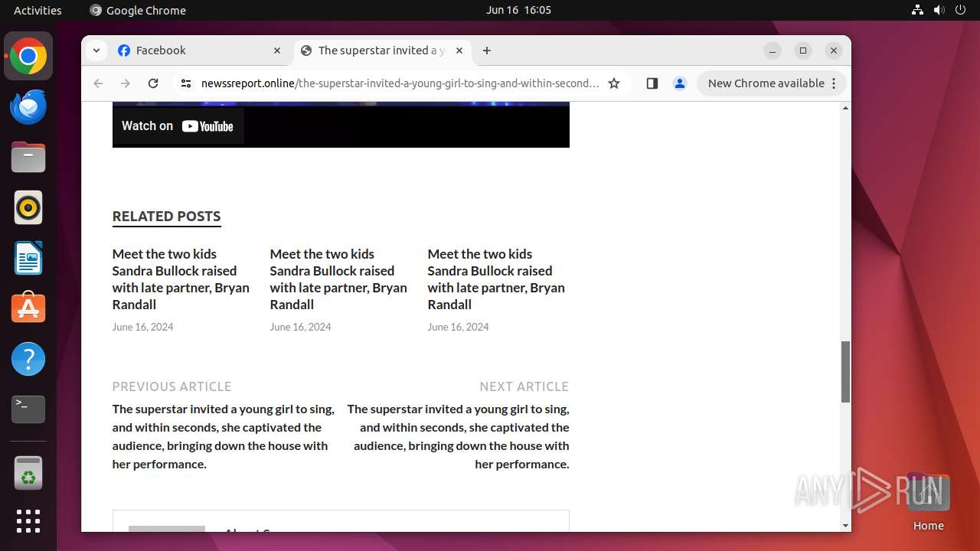Image resolution: width=980 pixels, height=551 pixels.
Task: Open the Chrome tab search dropdown
Action: [96, 51]
